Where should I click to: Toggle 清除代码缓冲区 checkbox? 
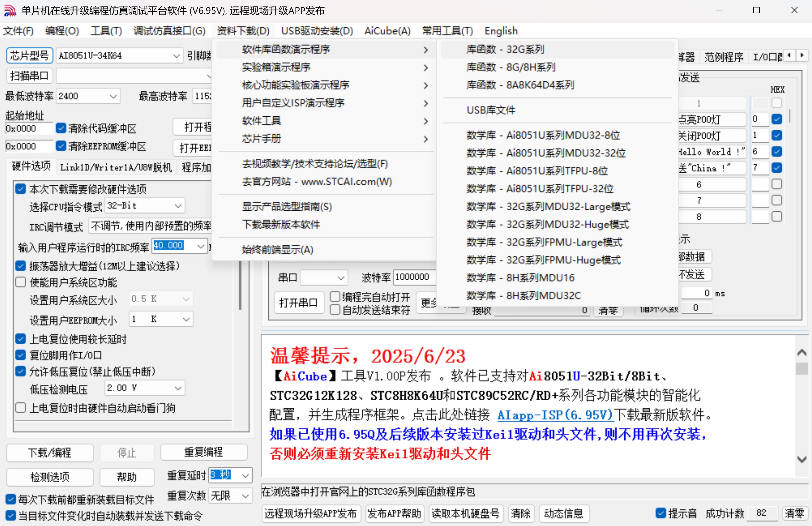[x=61, y=128]
